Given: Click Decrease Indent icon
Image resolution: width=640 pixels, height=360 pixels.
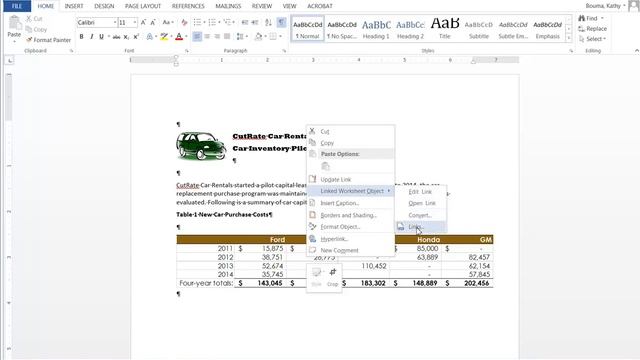Looking at the screenshot, I should pos(245,22).
